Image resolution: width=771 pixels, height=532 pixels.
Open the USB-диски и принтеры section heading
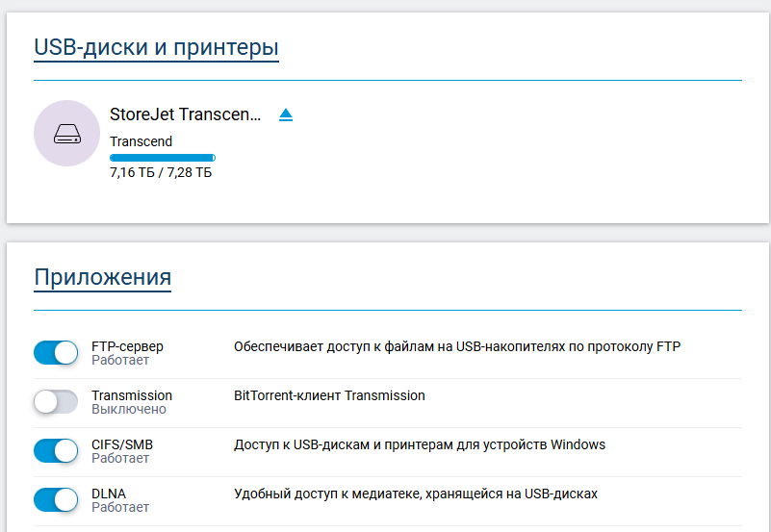coord(156,46)
